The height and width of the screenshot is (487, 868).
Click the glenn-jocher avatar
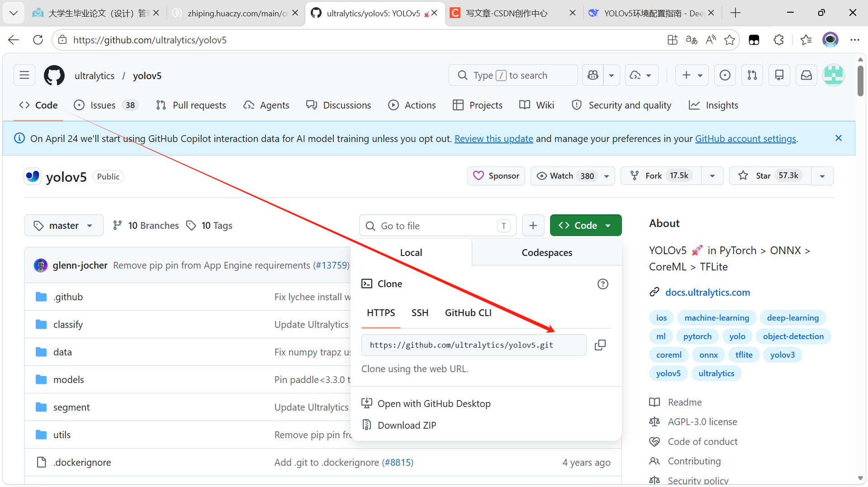coord(41,265)
